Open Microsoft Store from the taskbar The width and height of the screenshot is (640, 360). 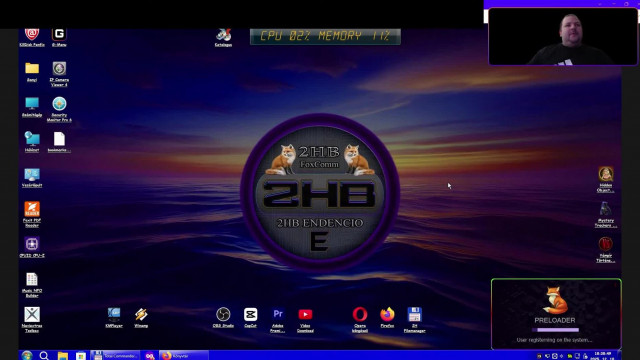[x=81, y=356]
